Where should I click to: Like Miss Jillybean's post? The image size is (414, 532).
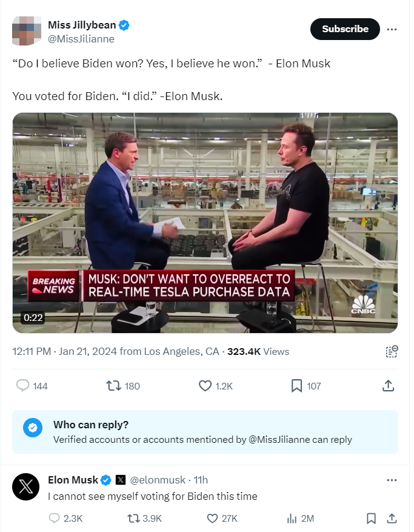click(205, 386)
